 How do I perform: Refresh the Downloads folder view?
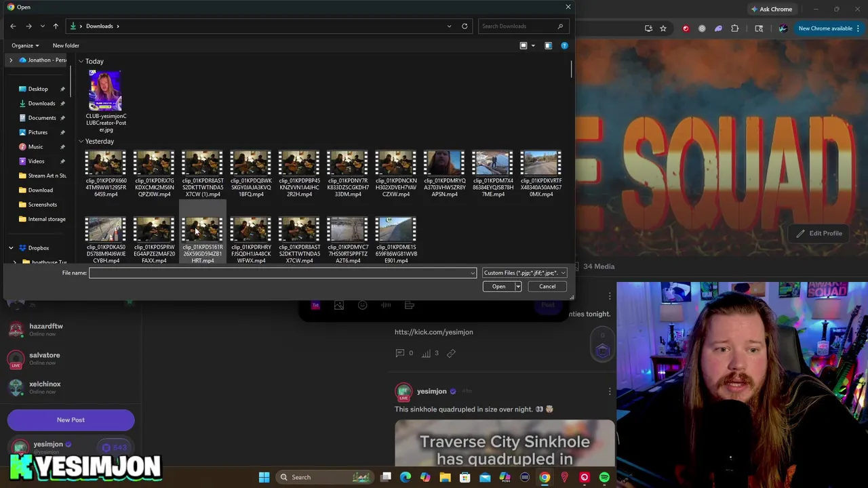point(465,26)
